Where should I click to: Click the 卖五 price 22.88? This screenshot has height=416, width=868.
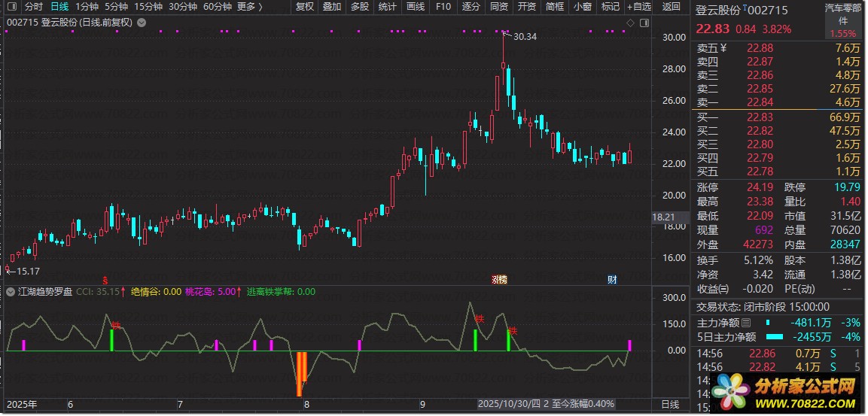pyautogui.click(x=760, y=48)
